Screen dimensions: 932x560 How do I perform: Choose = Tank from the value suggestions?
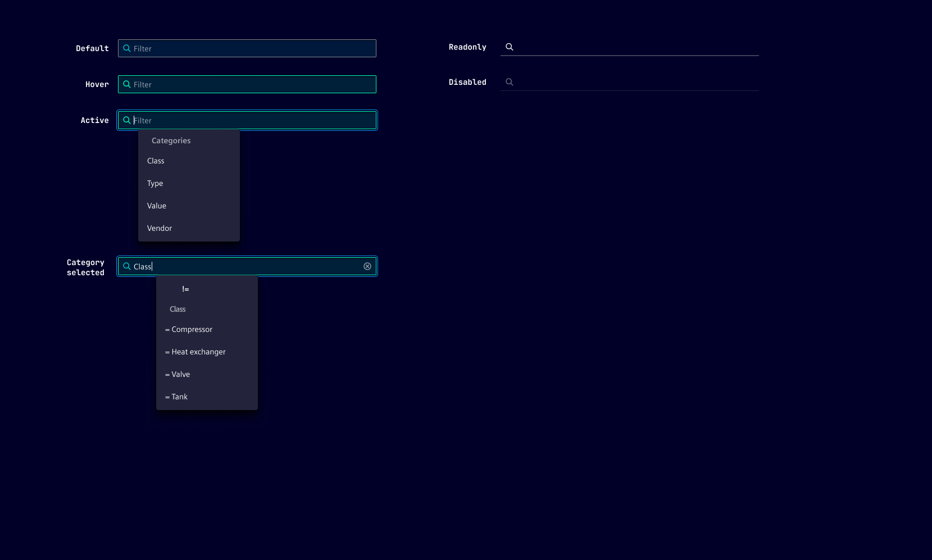(176, 397)
